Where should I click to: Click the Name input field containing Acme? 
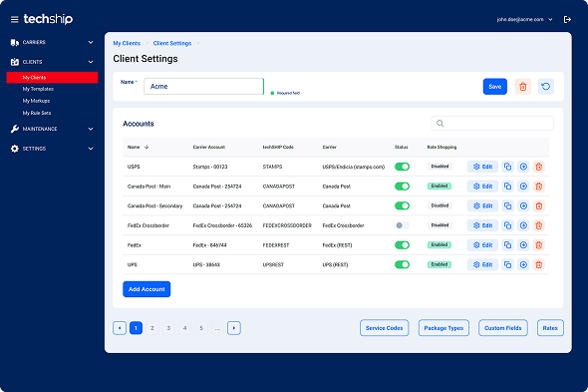point(204,87)
